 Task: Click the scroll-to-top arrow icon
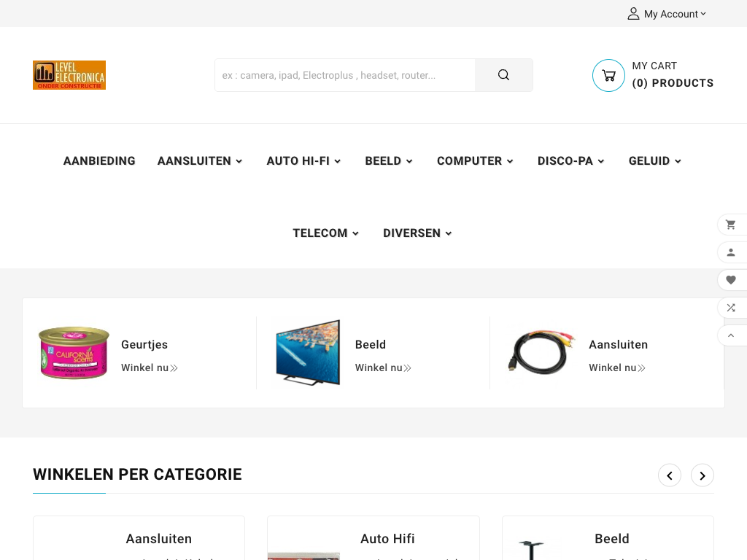pyautogui.click(x=731, y=335)
